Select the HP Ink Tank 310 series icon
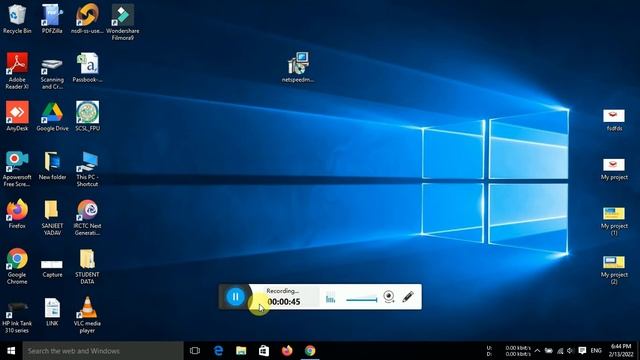 (x=17, y=317)
